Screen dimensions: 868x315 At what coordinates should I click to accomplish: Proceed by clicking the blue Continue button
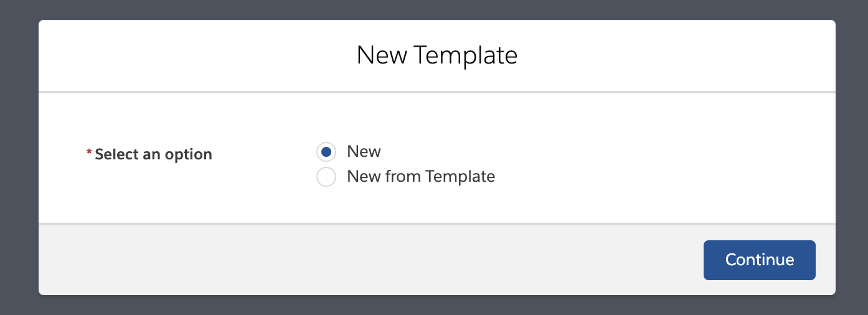coord(759,260)
